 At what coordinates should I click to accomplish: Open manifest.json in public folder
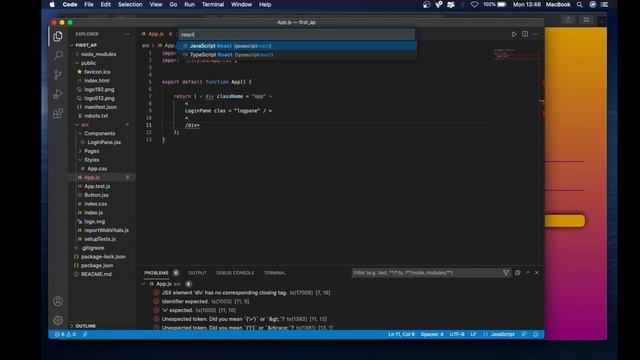(x=100, y=107)
